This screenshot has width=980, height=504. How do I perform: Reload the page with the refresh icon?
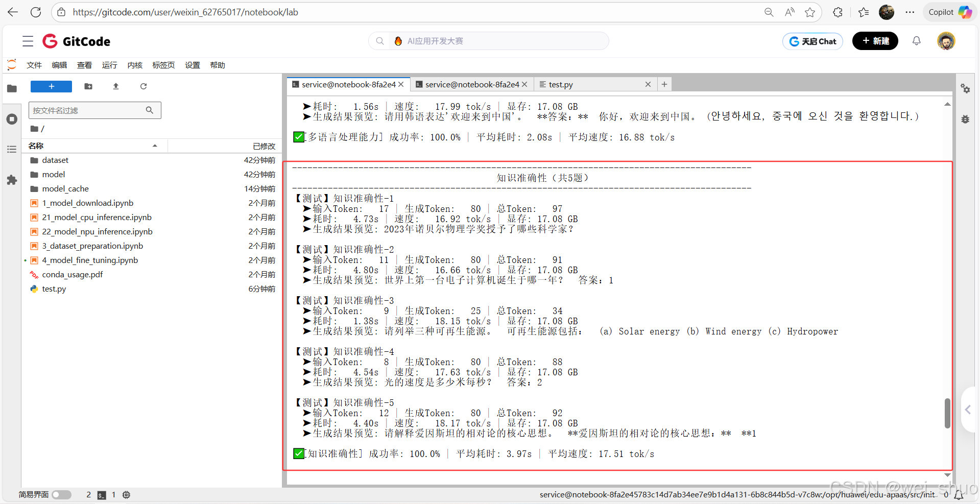point(36,12)
